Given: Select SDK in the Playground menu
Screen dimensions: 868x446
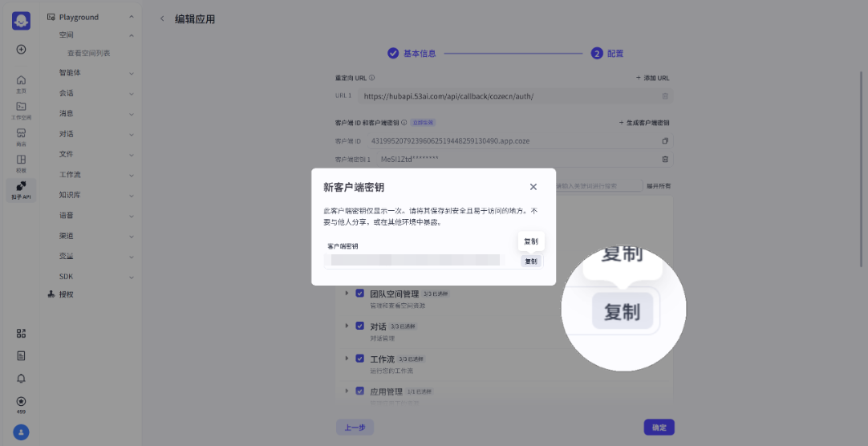Looking at the screenshot, I should 66,277.
